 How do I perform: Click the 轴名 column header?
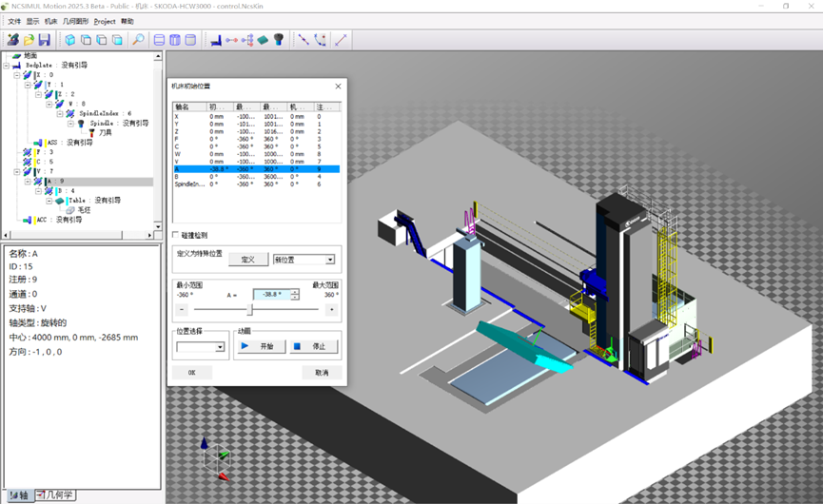pyautogui.click(x=189, y=107)
